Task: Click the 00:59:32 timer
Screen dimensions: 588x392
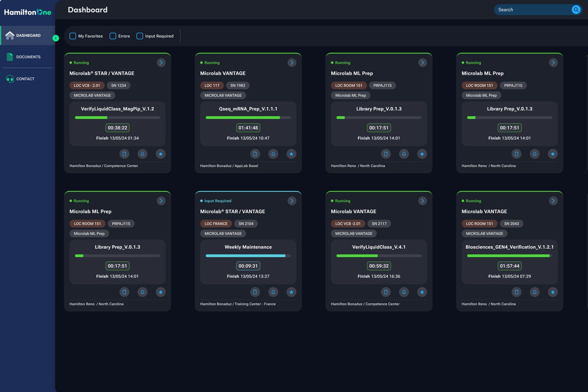Action: tap(379, 266)
